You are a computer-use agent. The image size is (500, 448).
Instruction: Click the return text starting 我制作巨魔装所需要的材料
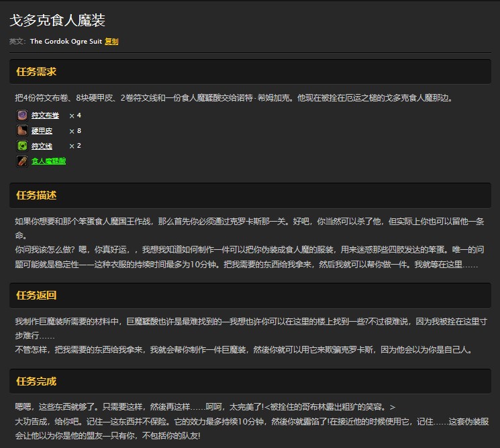pyautogui.click(x=250, y=328)
